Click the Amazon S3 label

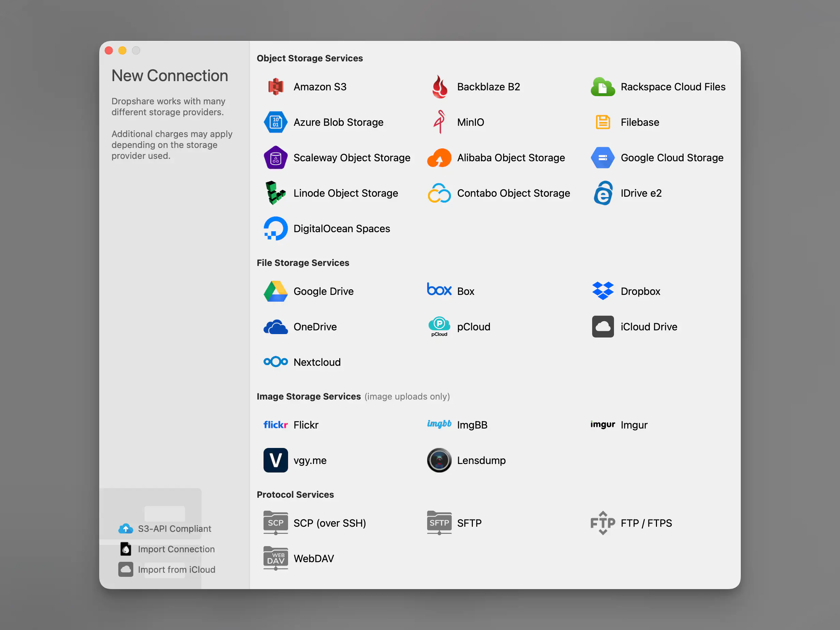tap(320, 87)
